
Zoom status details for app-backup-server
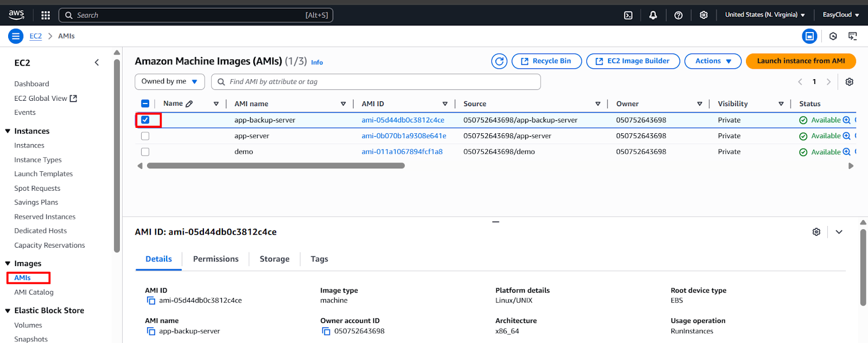click(846, 120)
